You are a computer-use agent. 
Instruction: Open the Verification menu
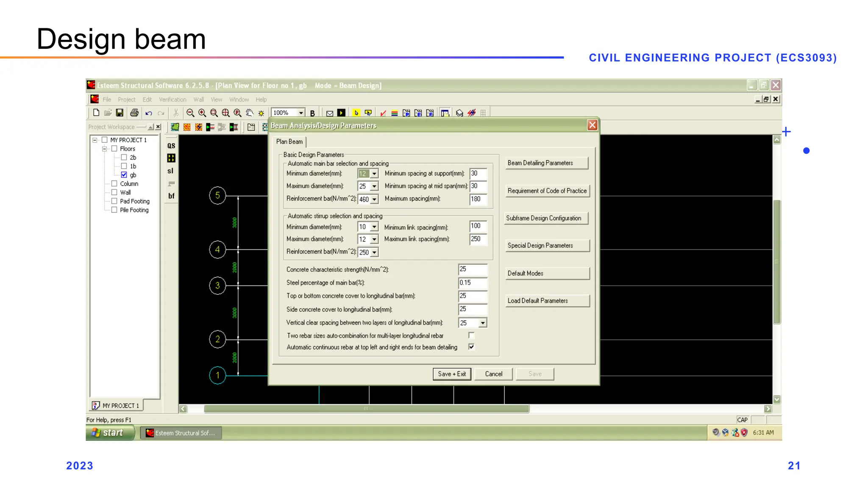point(172,100)
